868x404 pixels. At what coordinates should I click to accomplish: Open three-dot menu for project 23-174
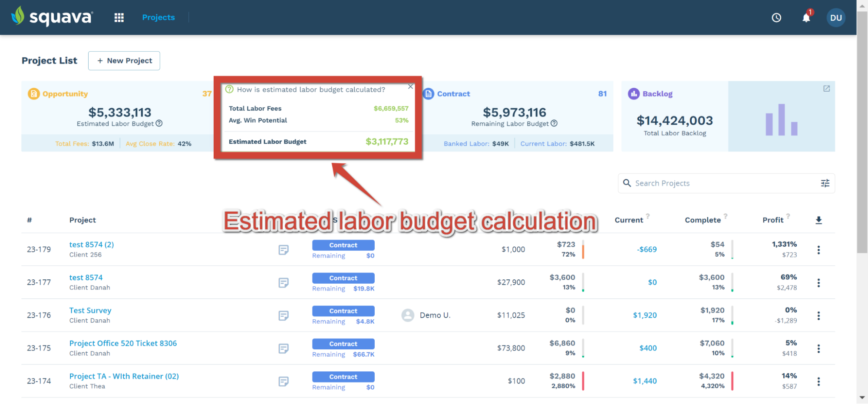coord(818,381)
